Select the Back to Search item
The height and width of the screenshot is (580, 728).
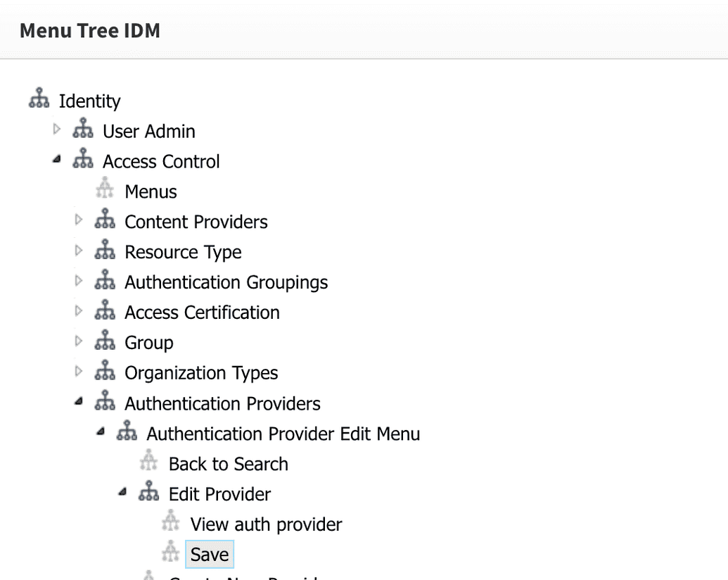coord(228,464)
